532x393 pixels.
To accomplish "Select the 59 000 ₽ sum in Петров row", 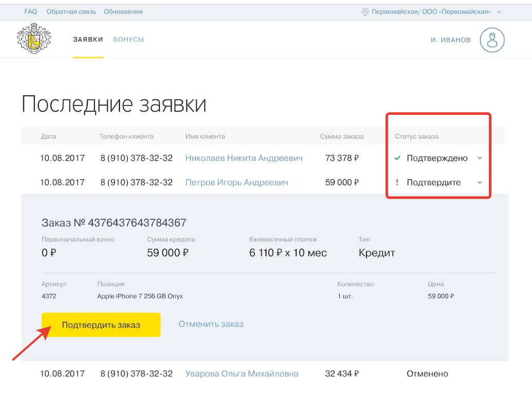I will 342,183.
